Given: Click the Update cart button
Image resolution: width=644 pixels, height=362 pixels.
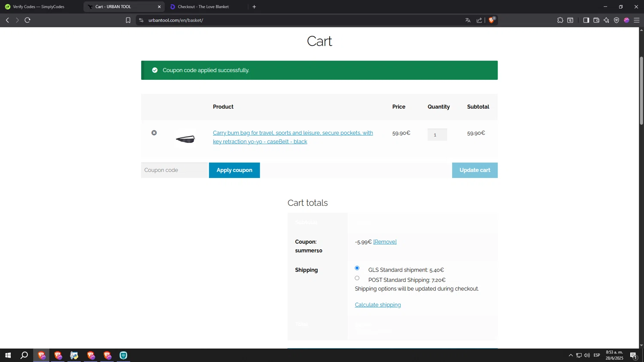Looking at the screenshot, I should point(475,170).
